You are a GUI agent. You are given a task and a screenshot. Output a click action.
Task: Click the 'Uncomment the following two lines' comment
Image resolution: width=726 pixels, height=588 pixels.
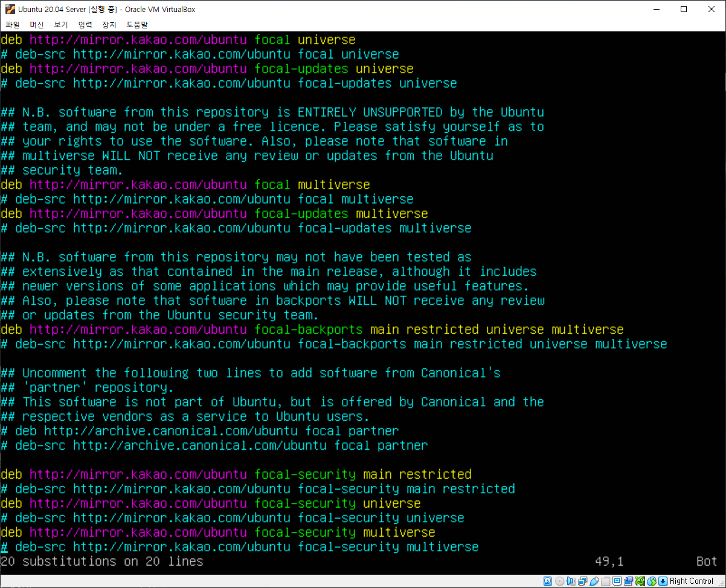pyautogui.click(x=251, y=373)
